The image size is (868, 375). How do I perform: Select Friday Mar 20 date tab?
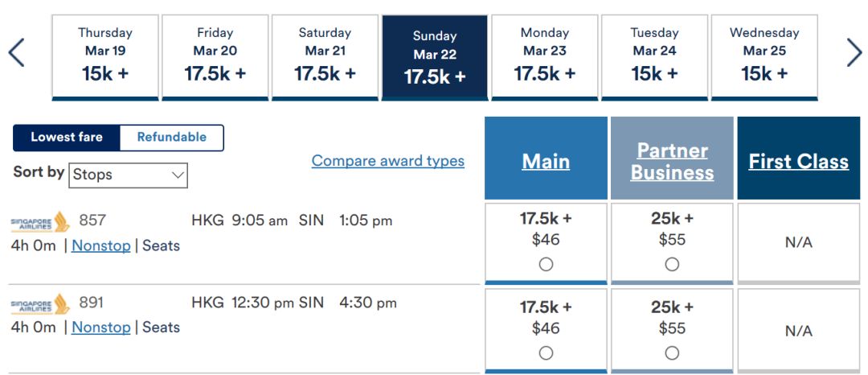pos(215,58)
